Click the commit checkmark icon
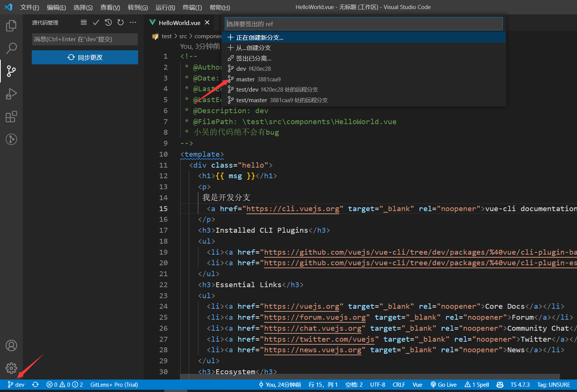This screenshot has height=392, width=577. tap(96, 23)
